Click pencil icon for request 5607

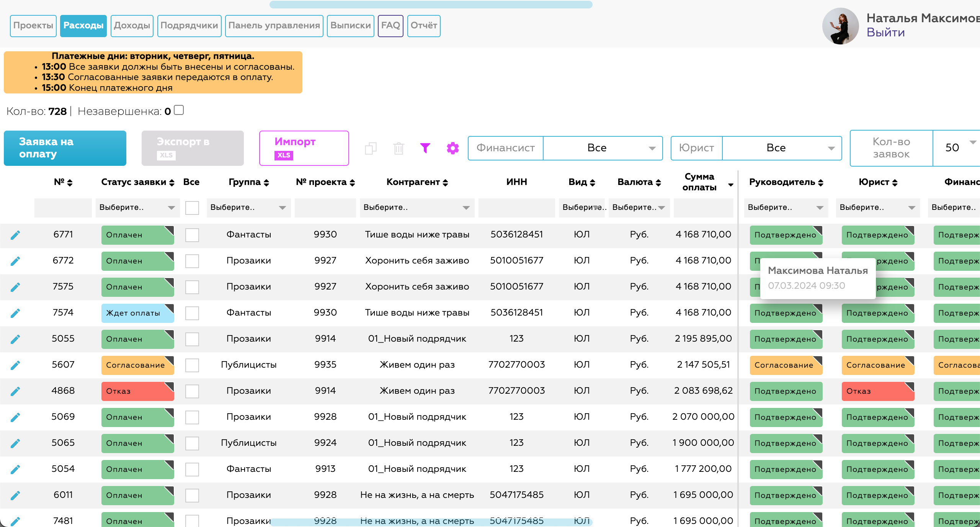click(x=15, y=365)
